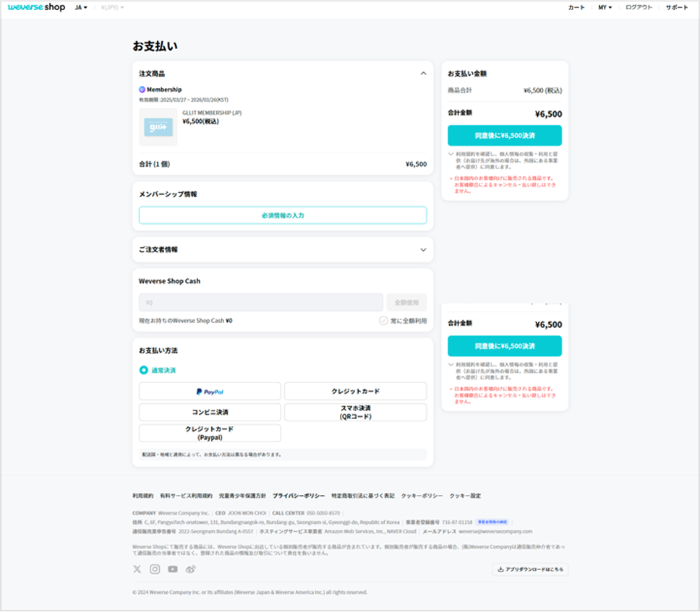The width and height of the screenshot is (700, 612).
Task: Open the クッキーポリシー footer link
Action: click(422, 496)
